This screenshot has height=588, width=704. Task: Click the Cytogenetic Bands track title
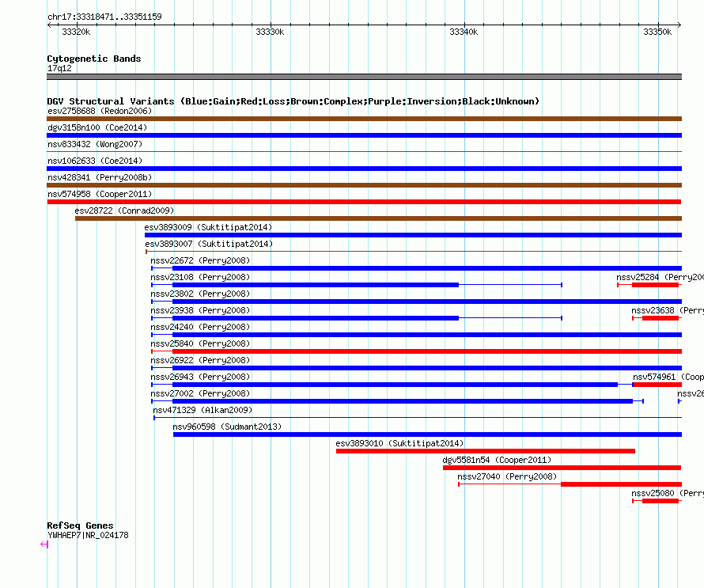[x=94, y=59]
